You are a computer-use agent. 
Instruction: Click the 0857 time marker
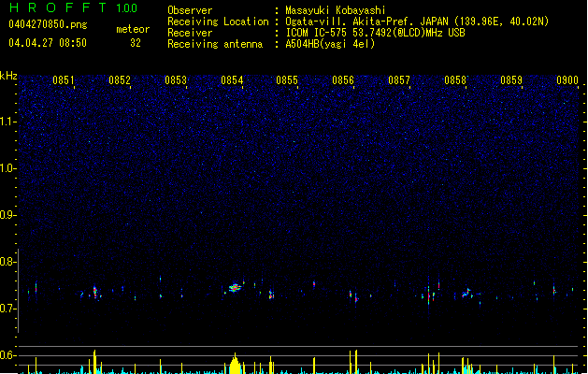click(x=399, y=80)
